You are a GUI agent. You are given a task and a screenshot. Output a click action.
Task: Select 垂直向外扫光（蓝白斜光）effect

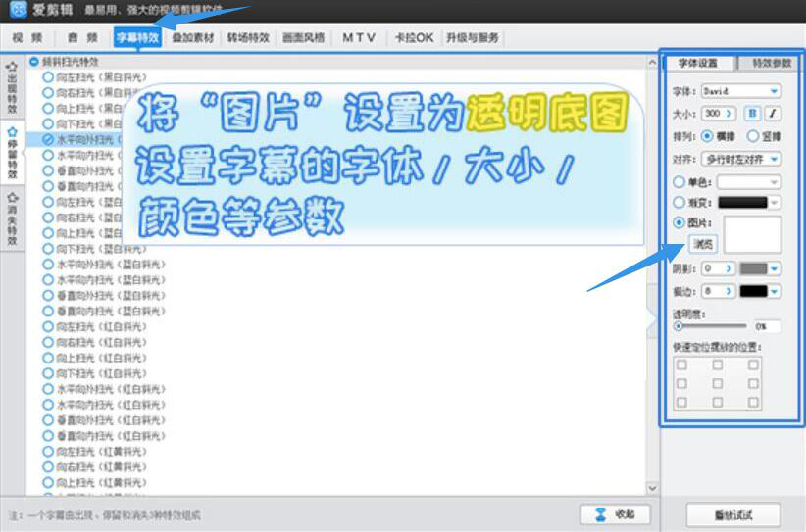[104, 296]
